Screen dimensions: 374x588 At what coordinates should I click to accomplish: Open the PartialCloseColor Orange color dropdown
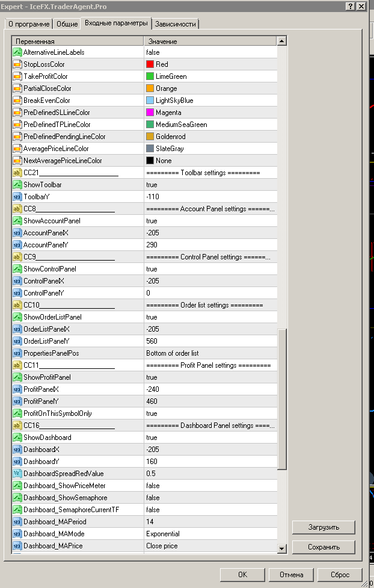pos(210,88)
